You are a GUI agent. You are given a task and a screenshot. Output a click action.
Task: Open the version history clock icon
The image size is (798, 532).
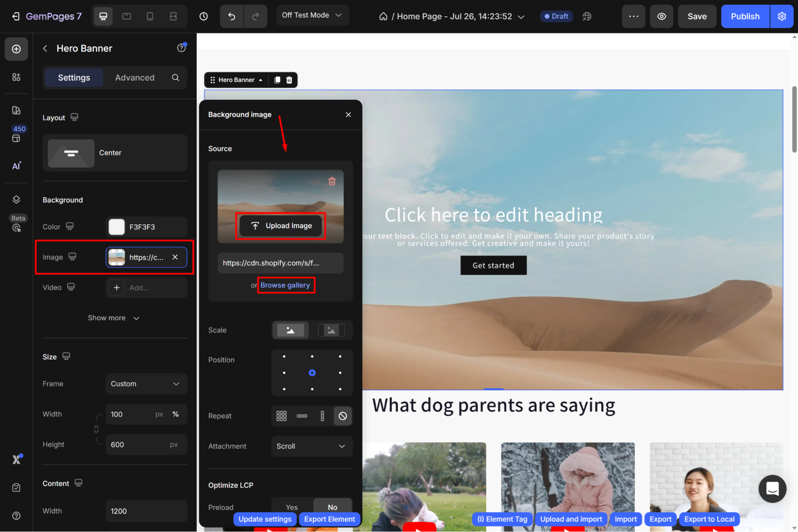tap(204, 16)
